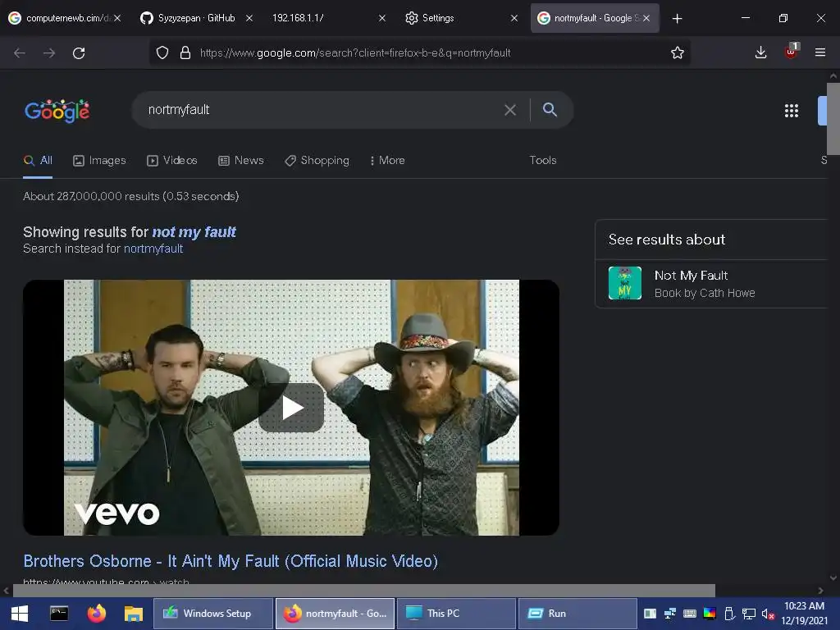Screen dimensions: 840x630
Task: Click the volume muted tray icon
Action: point(768,614)
